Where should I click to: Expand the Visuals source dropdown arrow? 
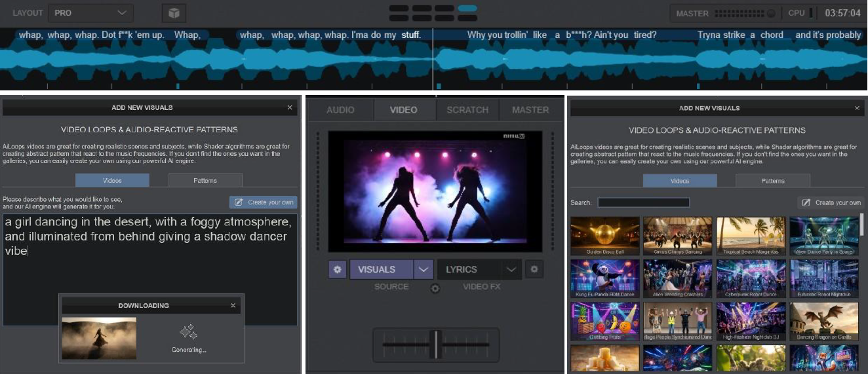tap(424, 269)
